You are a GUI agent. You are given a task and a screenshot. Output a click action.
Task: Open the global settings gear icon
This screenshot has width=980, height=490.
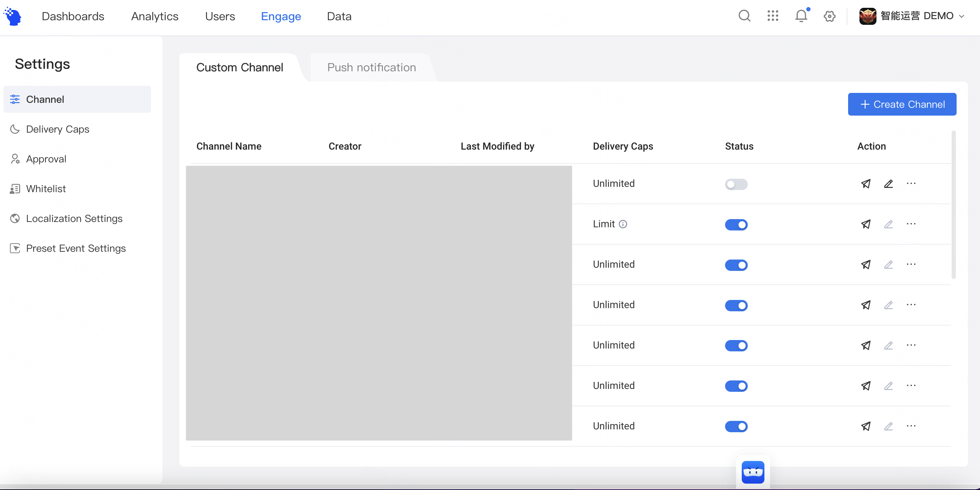point(829,16)
